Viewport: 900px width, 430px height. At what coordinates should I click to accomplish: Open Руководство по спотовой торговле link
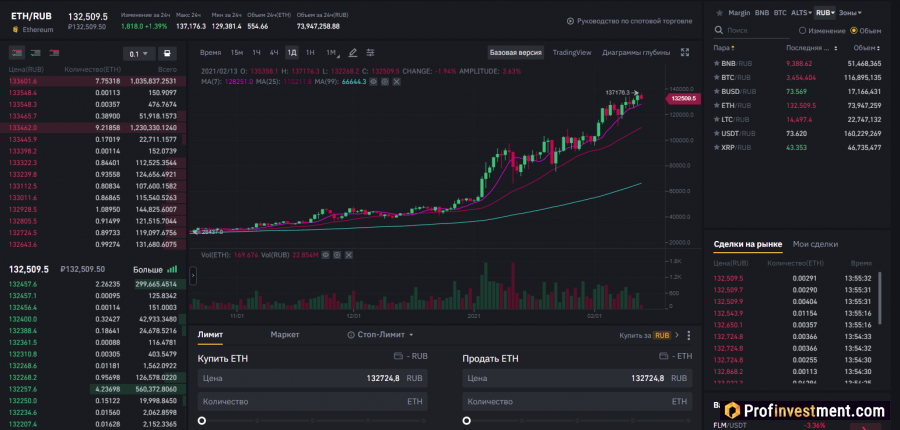click(634, 21)
